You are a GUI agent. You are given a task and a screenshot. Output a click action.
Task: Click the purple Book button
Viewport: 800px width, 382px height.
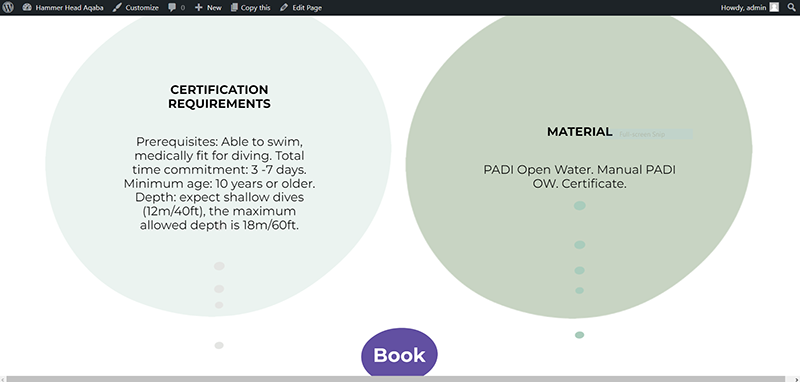pyautogui.click(x=399, y=353)
